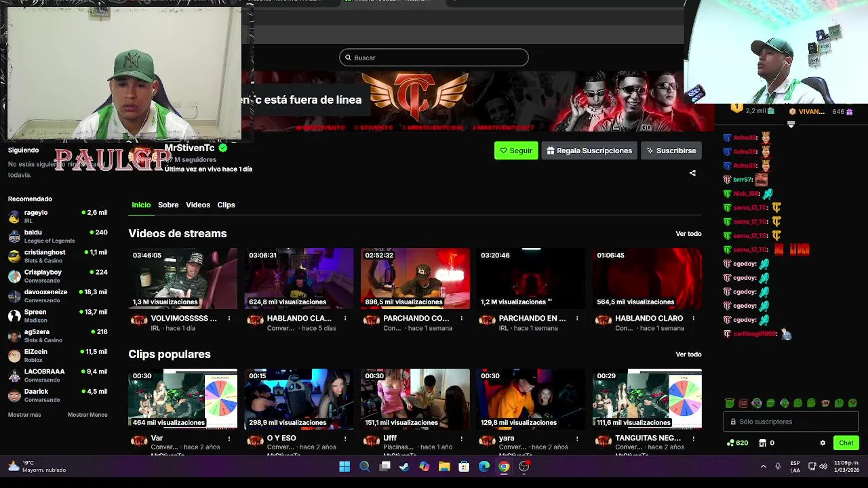Screen dimensions: 868x488
Task: Open options menu for HABLANDO CLARO video
Action: coord(693,319)
